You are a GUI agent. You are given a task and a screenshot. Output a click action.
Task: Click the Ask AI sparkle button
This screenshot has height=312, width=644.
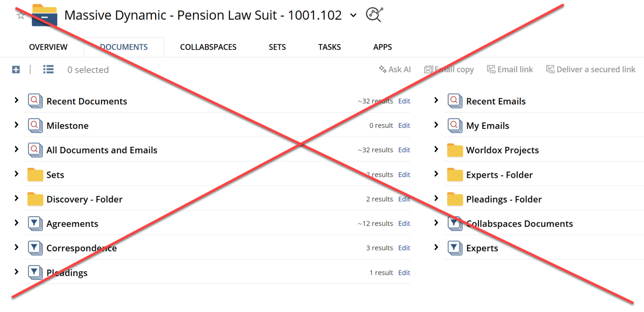(x=394, y=69)
